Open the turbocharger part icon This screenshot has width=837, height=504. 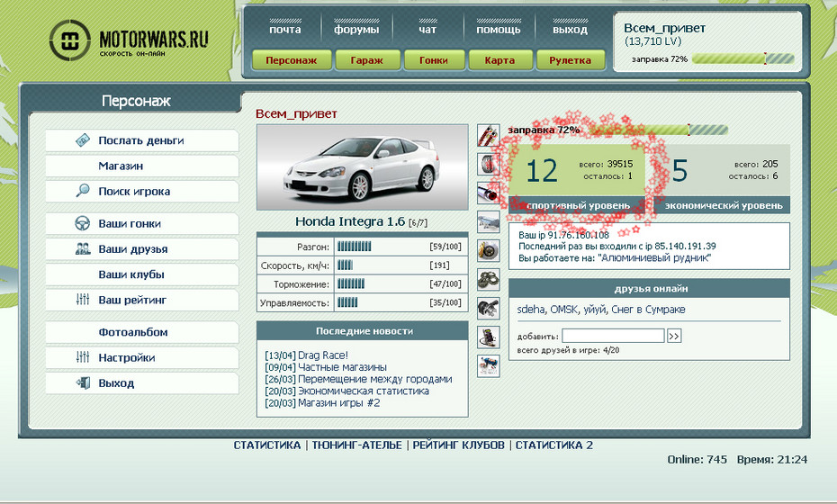tap(489, 309)
